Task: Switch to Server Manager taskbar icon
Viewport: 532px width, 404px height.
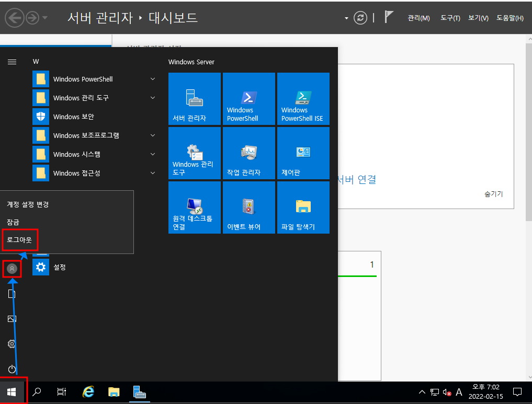Action: pos(140,392)
